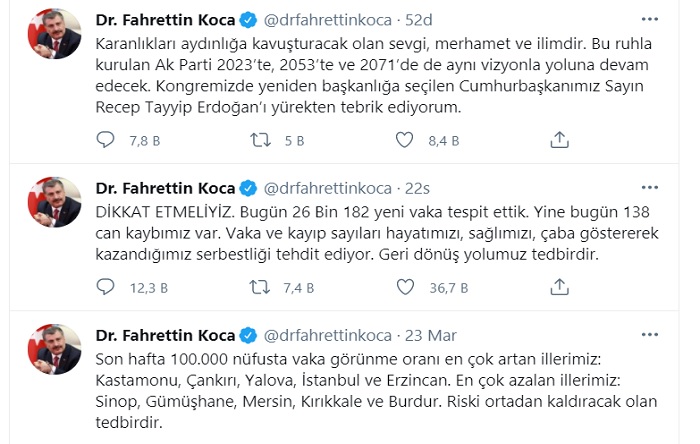The image size is (700, 444).
Task: Like the DİKKAT ETMELİYİZ tweet
Action: click(x=405, y=288)
